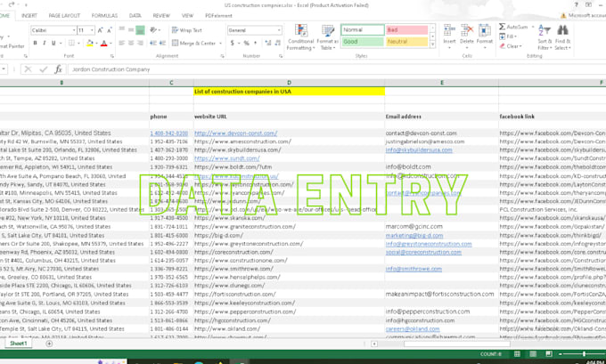Open the DATA ribbon tab
Viewport: 606px width, 364px height.
coord(135,15)
